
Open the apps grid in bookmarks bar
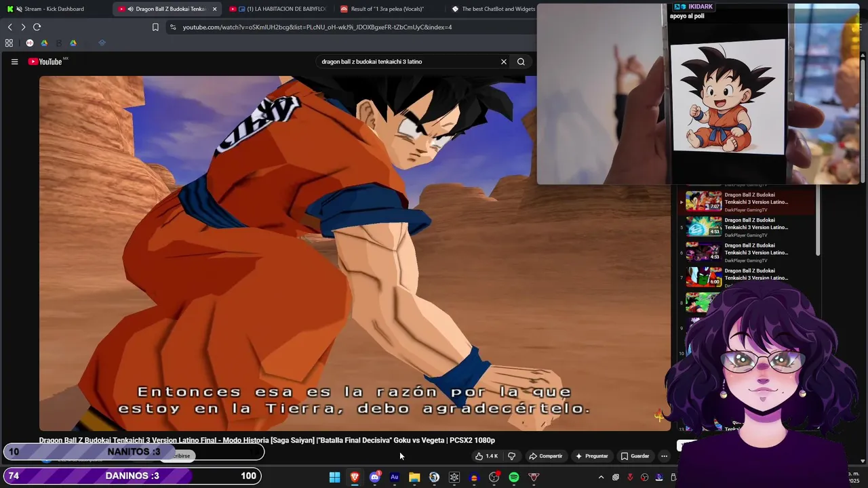(x=9, y=43)
